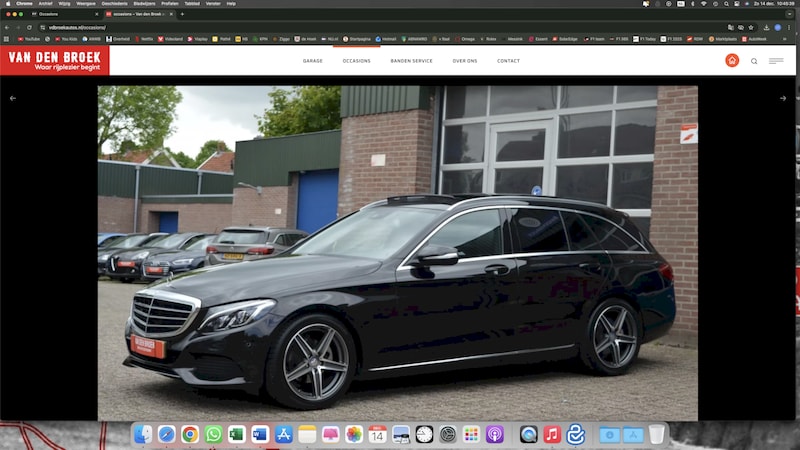Click the Van den Broek logo

(55, 60)
